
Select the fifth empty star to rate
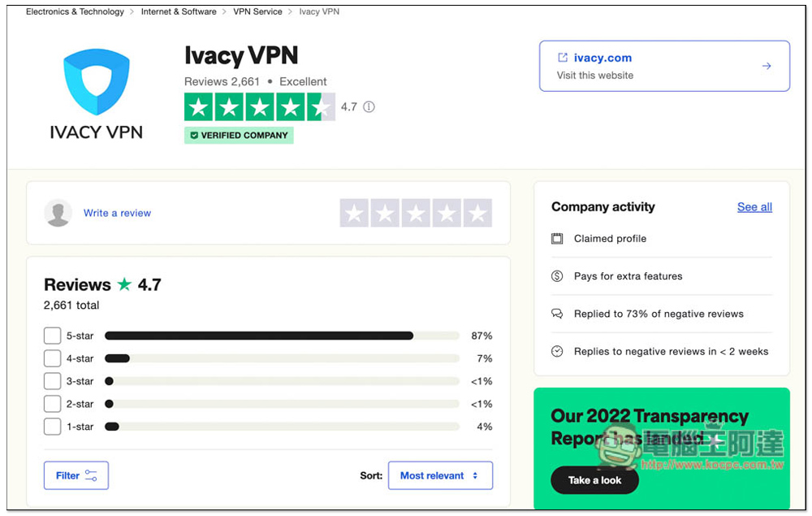(x=477, y=213)
